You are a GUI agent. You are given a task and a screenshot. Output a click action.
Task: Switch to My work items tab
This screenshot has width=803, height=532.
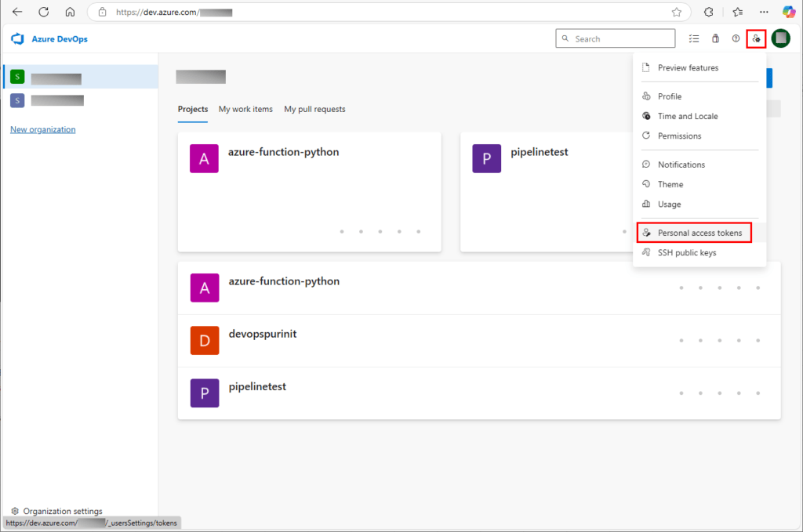(245, 109)
